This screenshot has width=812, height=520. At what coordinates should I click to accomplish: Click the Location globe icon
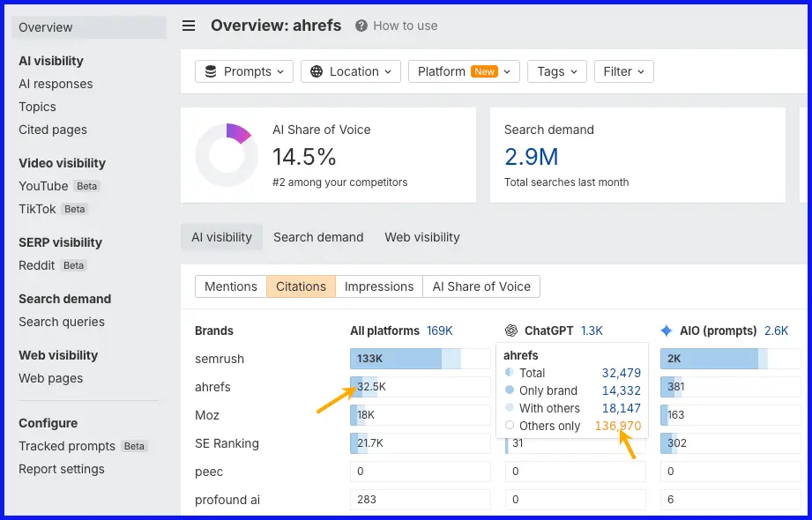(317, 71)
